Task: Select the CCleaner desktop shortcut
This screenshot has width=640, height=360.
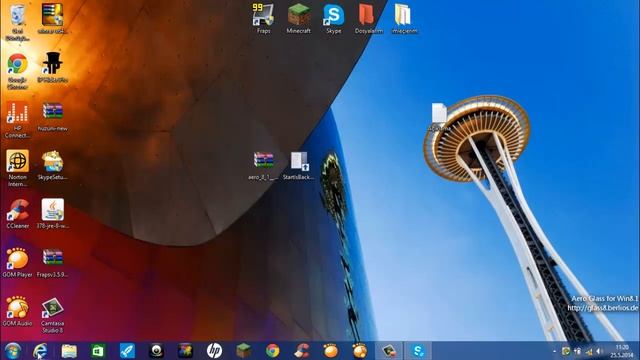Action: tap(17, 213)
